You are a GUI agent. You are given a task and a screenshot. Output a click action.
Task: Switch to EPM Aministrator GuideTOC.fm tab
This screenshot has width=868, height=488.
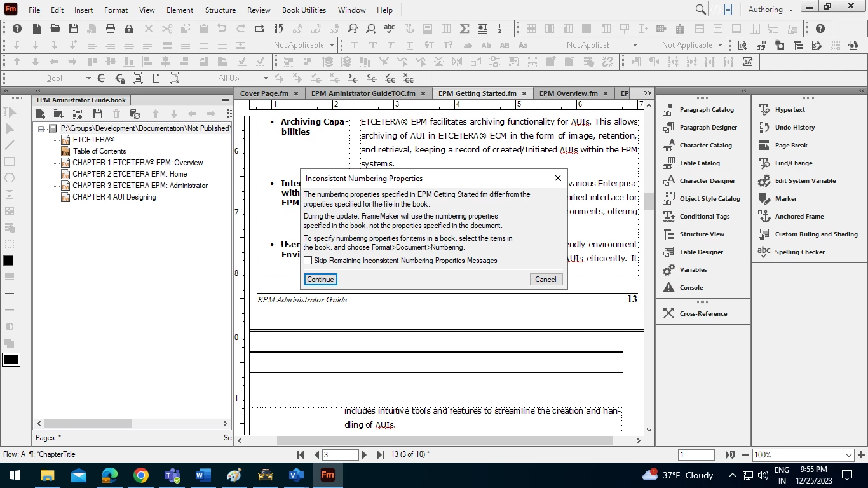(363, 93)
